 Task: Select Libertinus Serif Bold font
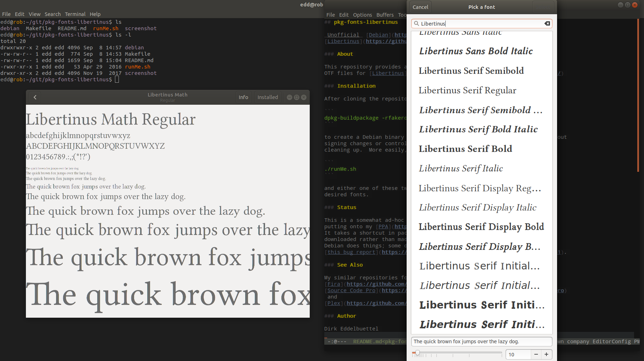[x=482, y=149]
